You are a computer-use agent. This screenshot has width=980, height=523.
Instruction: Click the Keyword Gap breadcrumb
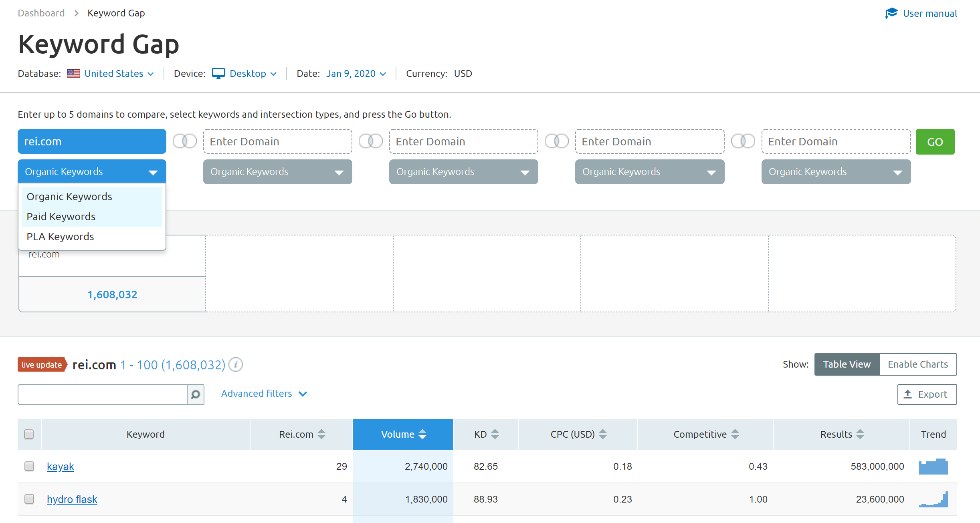point(116,13)
